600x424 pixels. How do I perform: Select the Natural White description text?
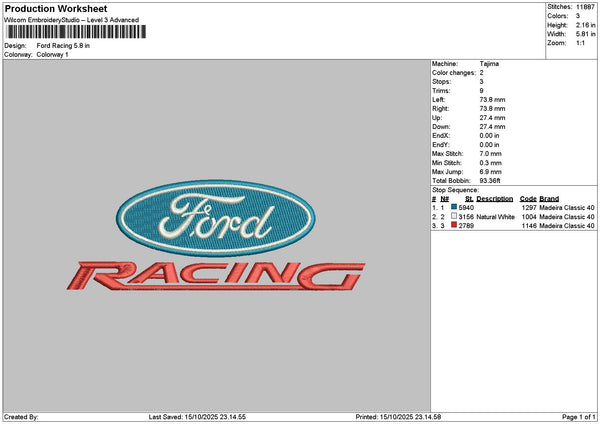pos(494,216)
